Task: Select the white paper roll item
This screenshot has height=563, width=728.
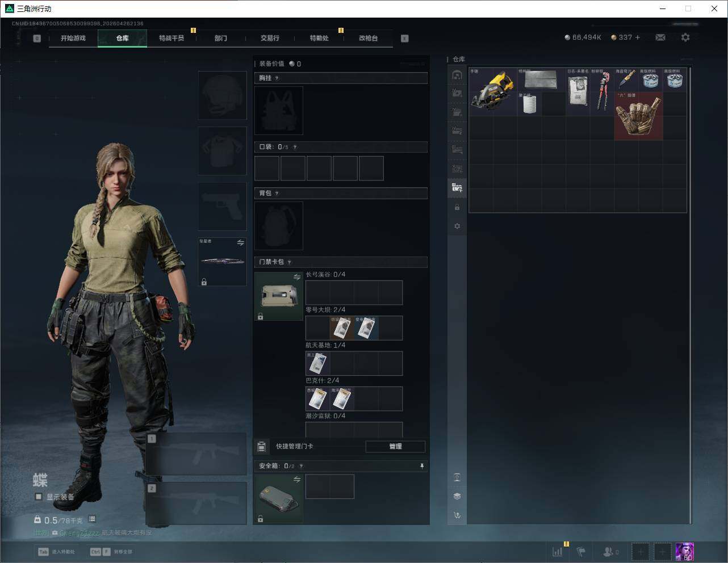Action: point(529,104)
